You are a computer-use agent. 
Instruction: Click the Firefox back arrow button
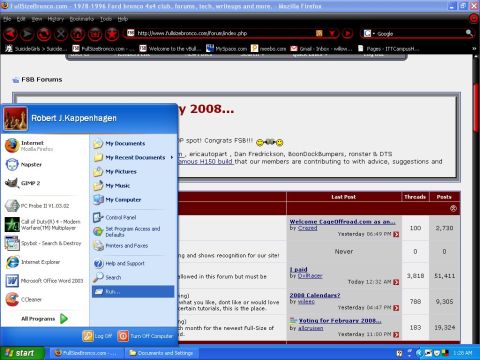coord(10,33)
